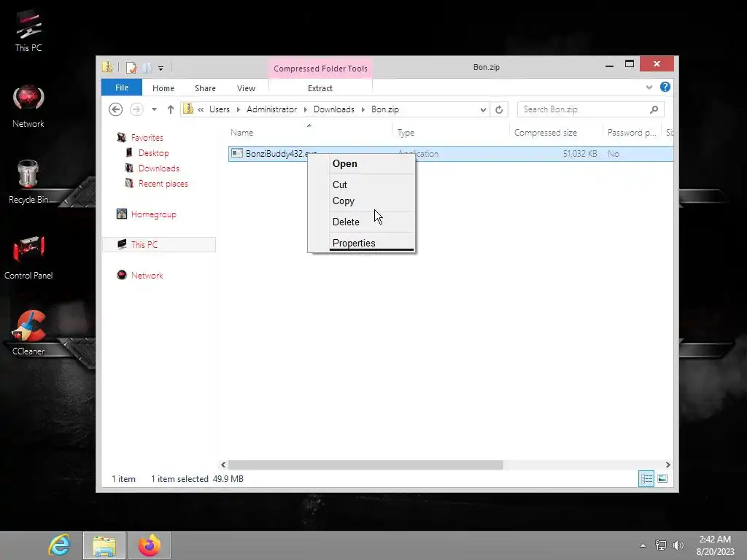Show hidden tray icons arrow
Image resolution: width=747 pixels, height=560 pixels.
(643, 545)
